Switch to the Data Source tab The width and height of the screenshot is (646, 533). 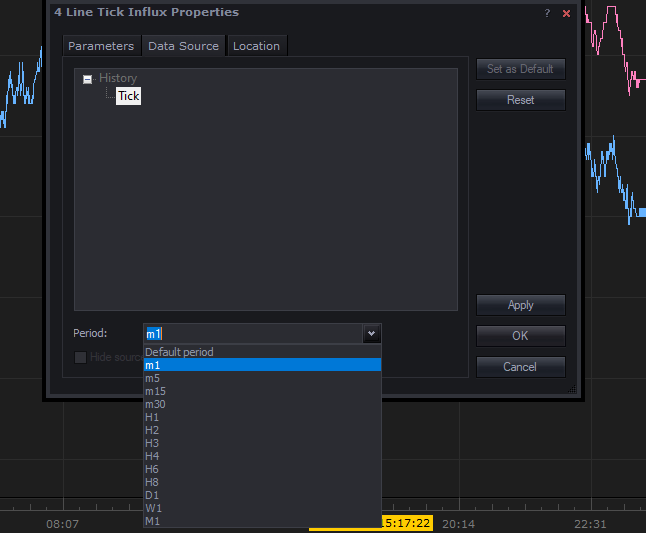183,46
